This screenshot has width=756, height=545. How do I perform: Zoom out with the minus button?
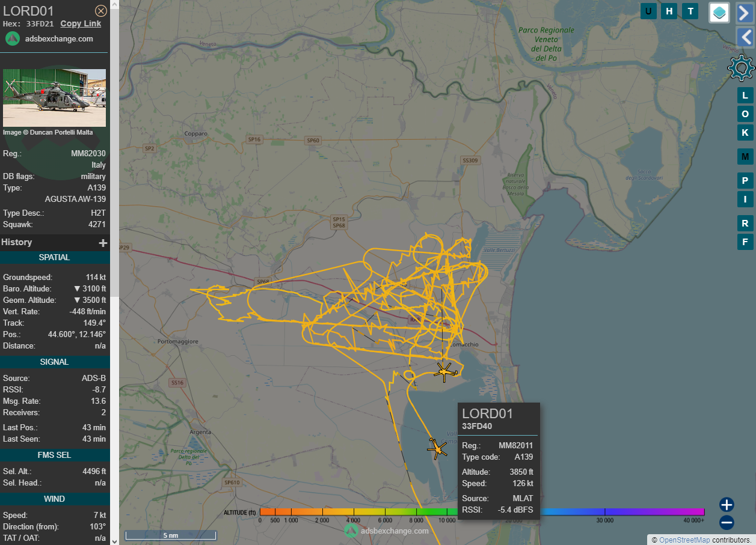pos(727,522)
